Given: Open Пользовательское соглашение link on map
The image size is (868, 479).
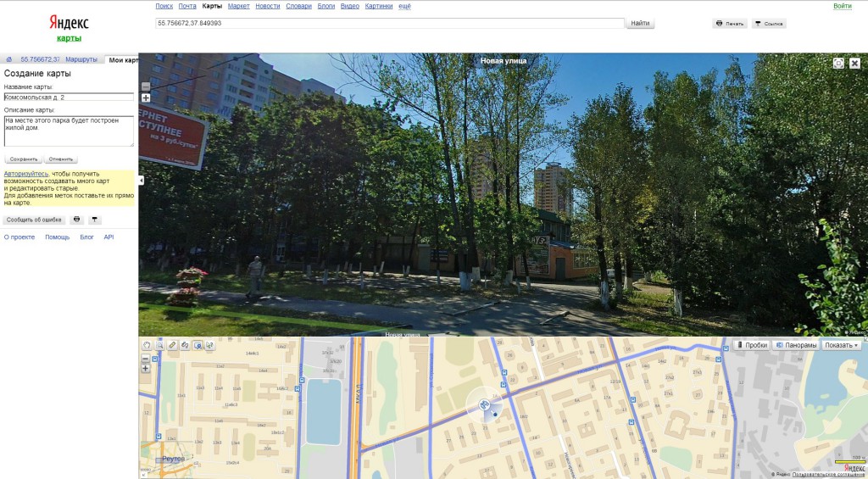Looking at the screenshot, I should tap(828, 475).
